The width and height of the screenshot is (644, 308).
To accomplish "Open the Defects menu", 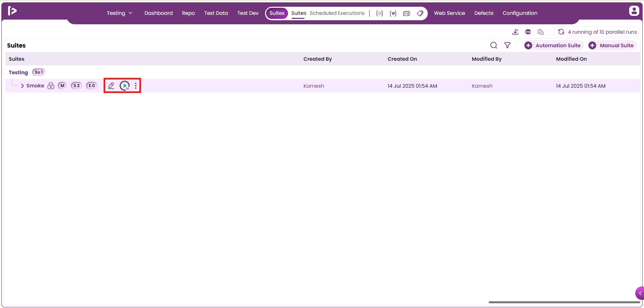I will (x=484, y=13).
